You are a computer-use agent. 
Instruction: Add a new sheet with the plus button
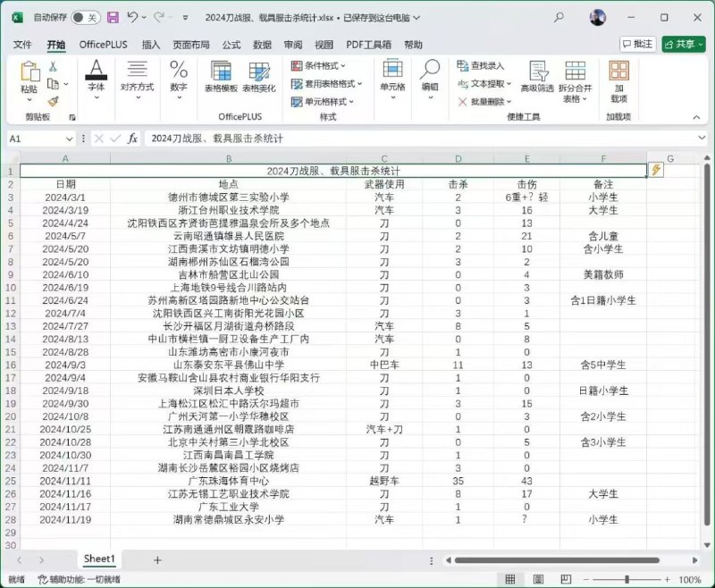pyautogui.click(x=156, y=559)
